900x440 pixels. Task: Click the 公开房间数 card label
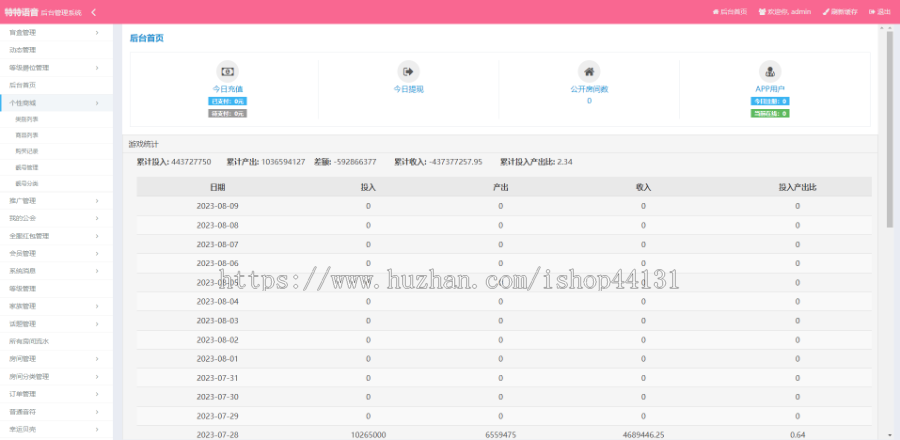pyautogui.click(x=589, y=89)
